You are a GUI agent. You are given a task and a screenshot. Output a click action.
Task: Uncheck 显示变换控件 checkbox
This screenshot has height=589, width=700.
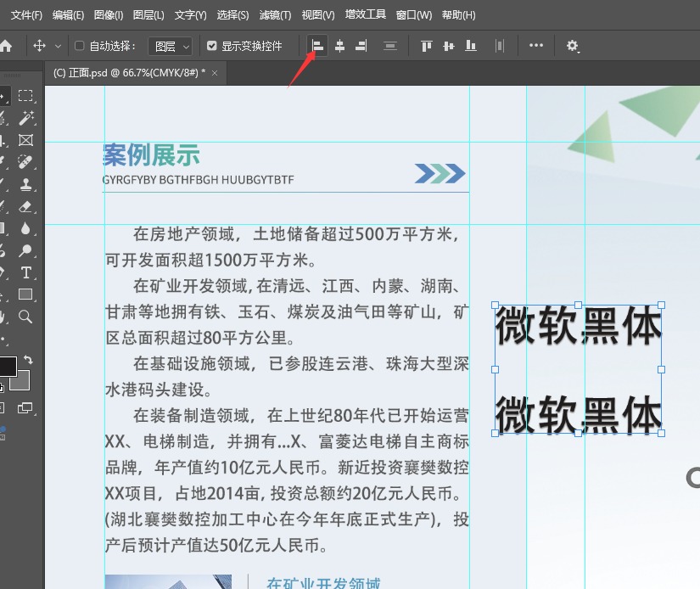[212, 46]
